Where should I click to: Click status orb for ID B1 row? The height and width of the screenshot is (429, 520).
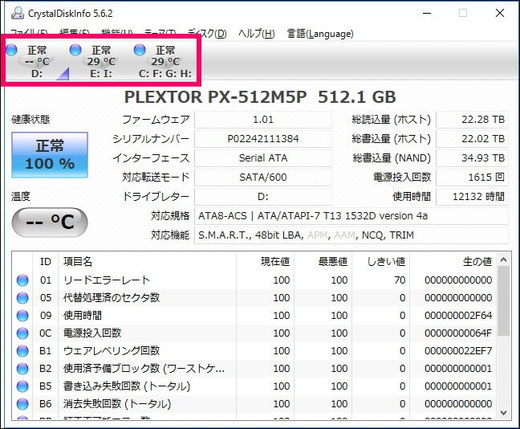click(22, 351)
